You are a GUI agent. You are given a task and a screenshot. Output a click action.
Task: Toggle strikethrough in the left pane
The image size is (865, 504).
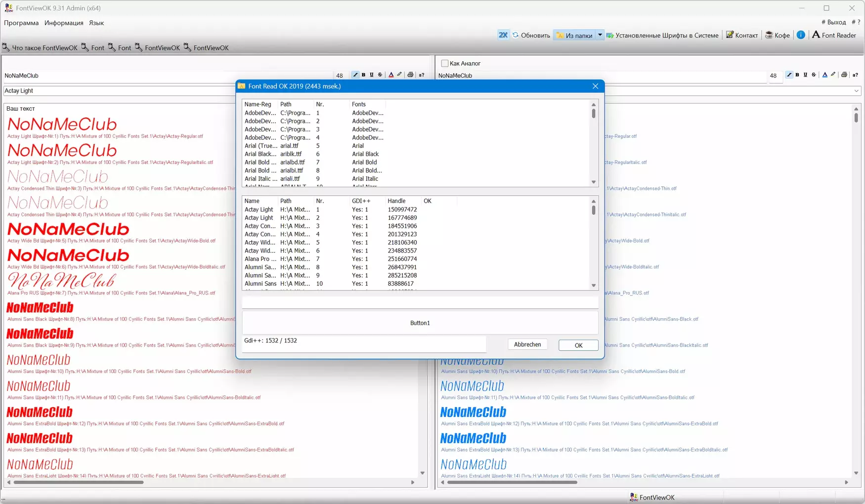point(380,75)
